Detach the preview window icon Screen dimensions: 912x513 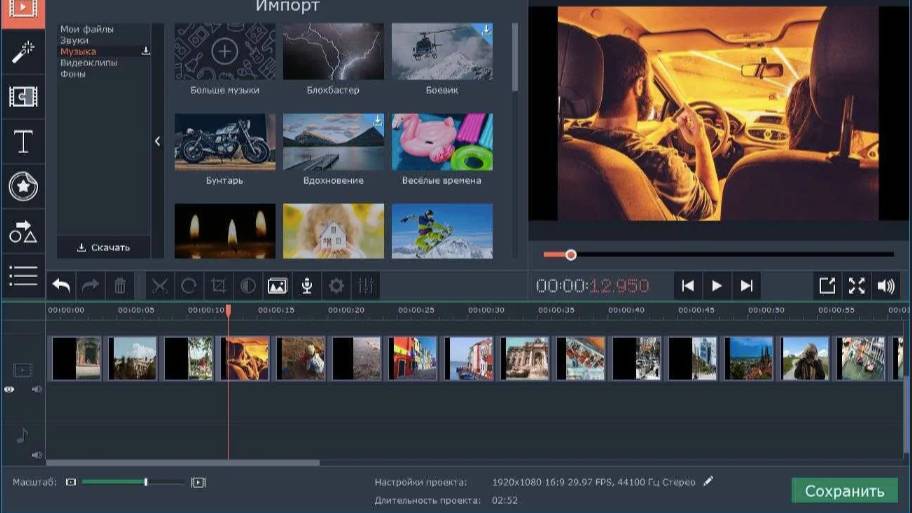coord(827,286)
